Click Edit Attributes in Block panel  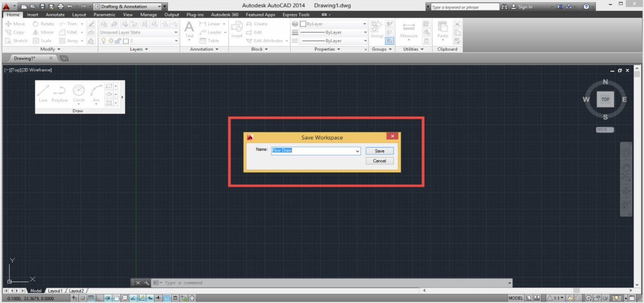pos(264,41)
